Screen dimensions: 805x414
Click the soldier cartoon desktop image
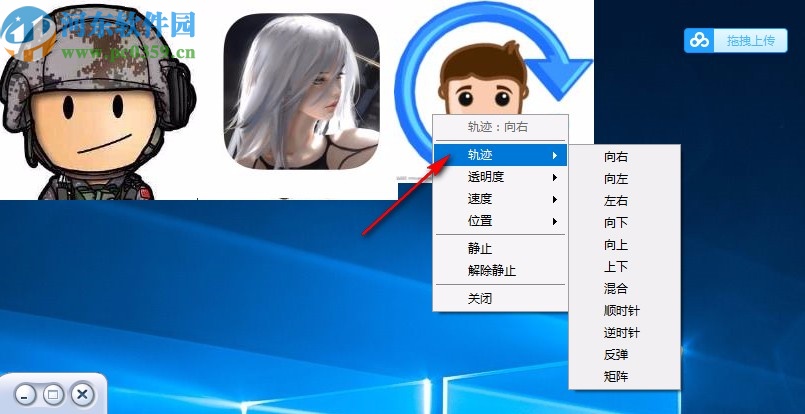point(97,103)
